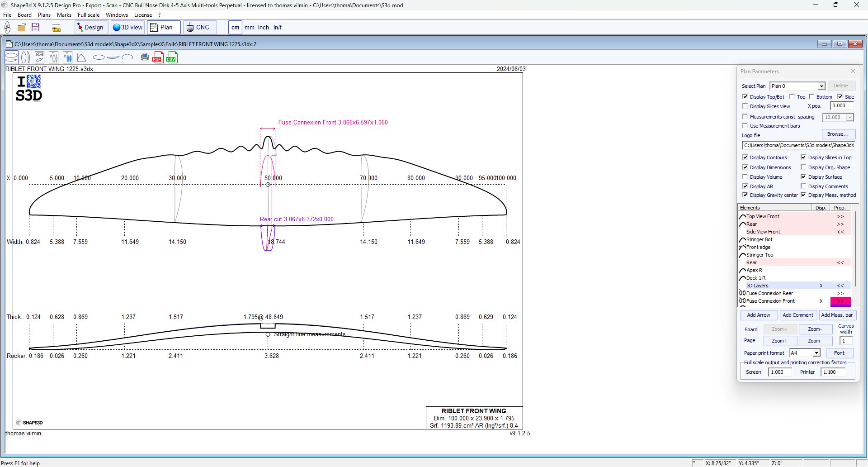This screenshot has width=868, height=467.
Task: Toggle the Side checkbox
Action: (x=840, y=96)
